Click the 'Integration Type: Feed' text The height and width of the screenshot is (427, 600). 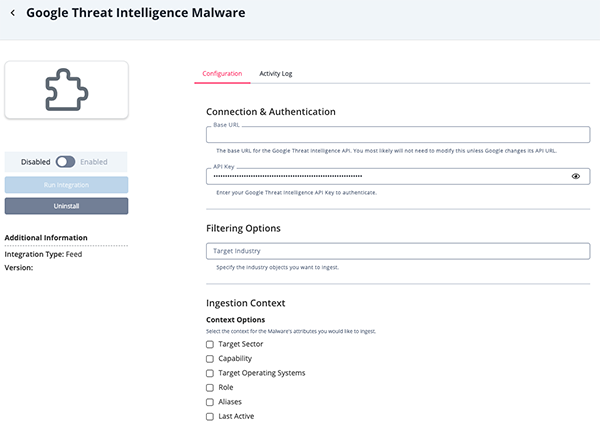point(43,254)
